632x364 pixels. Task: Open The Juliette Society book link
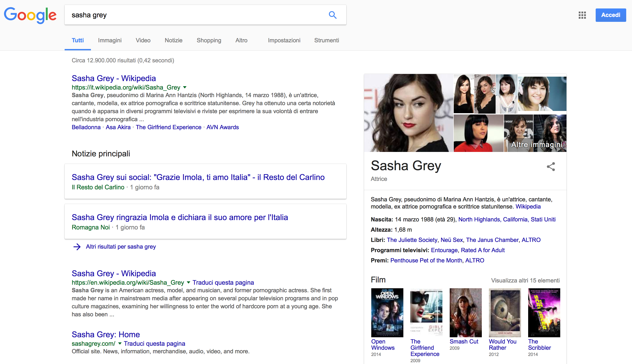(x=412, y=240)
